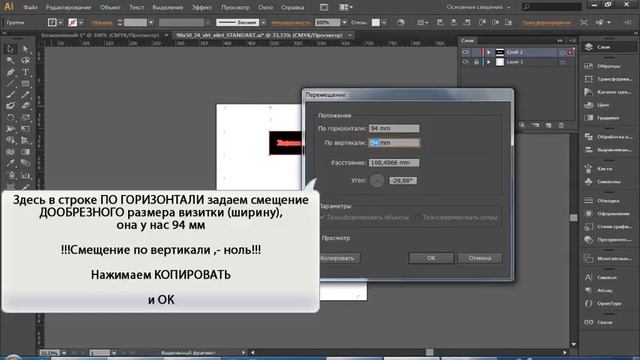
Task: Open the stroke color dropdown arrow
Action: pos(81,22)
